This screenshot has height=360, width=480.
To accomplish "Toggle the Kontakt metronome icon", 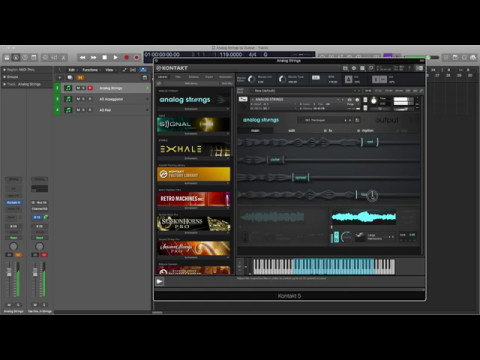I will click(x=348, y=79).
